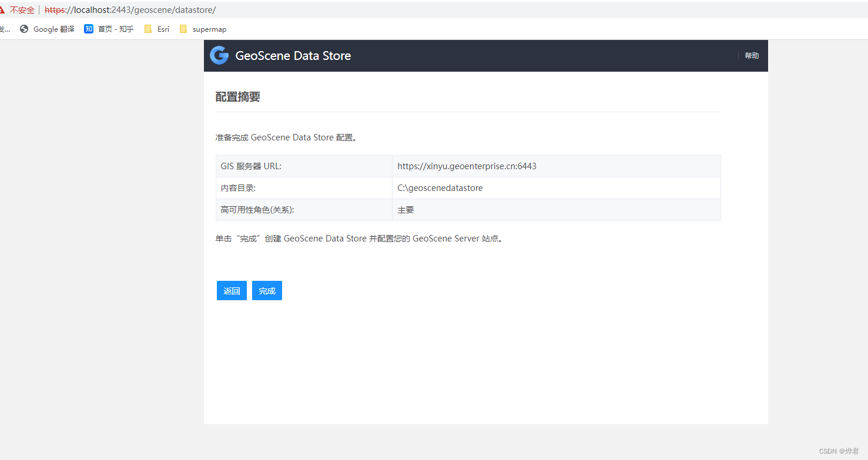Screen dimensions: 868x460
Task: Click the browser address bar URL
Action: (130, 10)
